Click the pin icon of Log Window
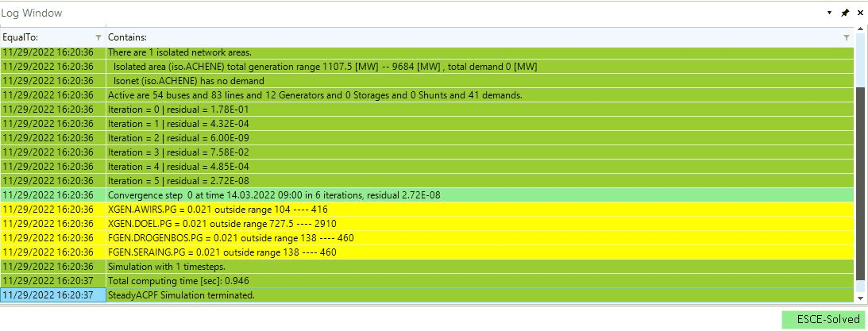Screen dimensions: 868x331 click(845, 13)
